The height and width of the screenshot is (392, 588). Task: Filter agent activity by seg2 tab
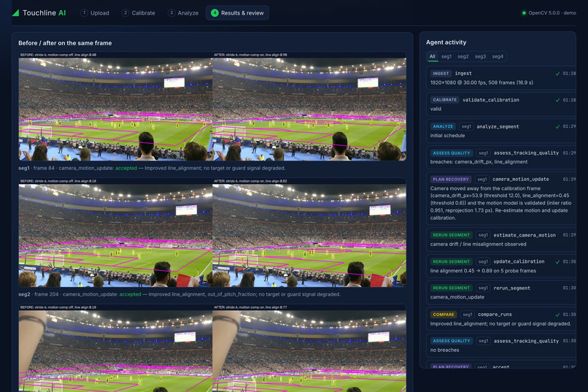click(x=463, y=56)
